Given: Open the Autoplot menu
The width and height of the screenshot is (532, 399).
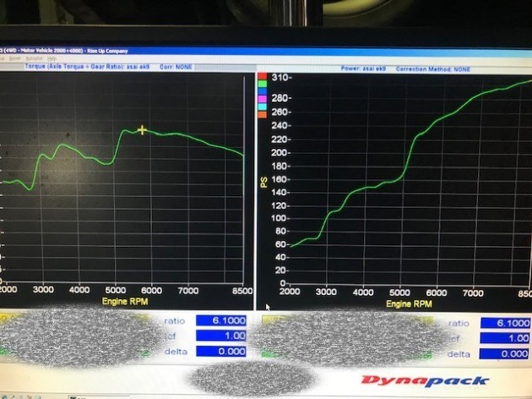Looking at the screenshot, I should [x=34, y=58].
